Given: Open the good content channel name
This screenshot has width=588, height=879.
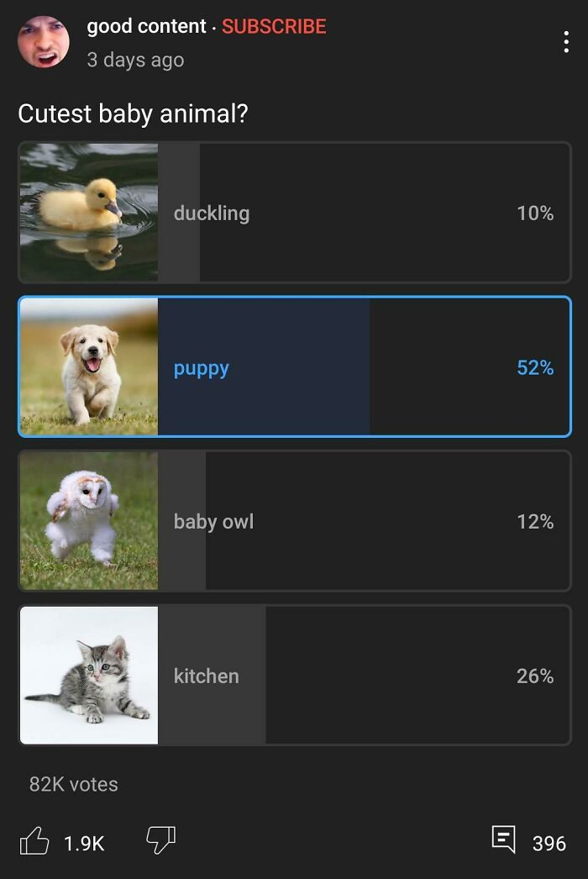Looking at the screenshot, I should pos(146,27).
